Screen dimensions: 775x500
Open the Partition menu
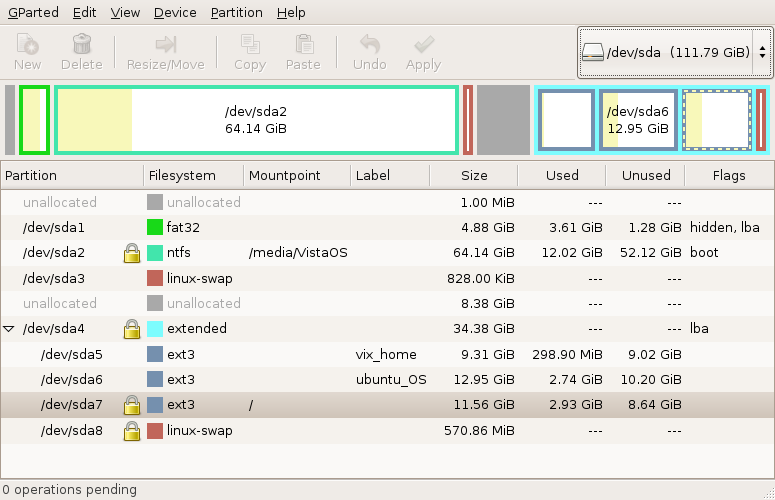pyautogui.click(x=237, y=12)
